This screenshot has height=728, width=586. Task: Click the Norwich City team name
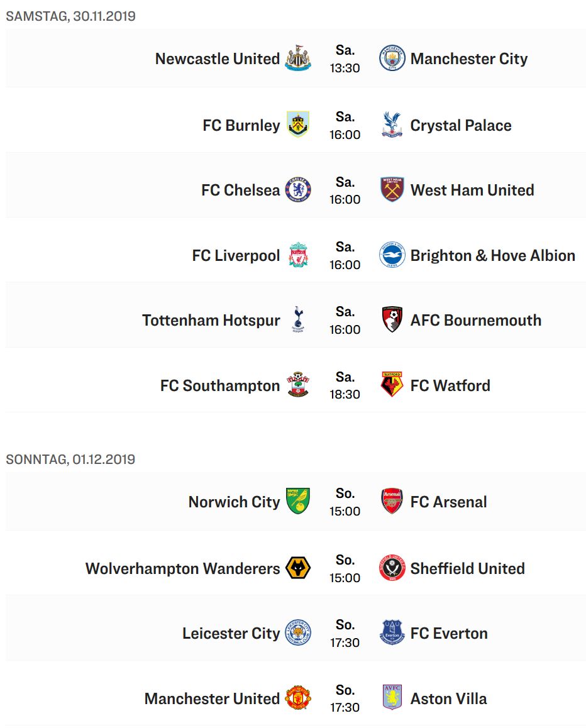pyautogui.click(x=234, y=502)
